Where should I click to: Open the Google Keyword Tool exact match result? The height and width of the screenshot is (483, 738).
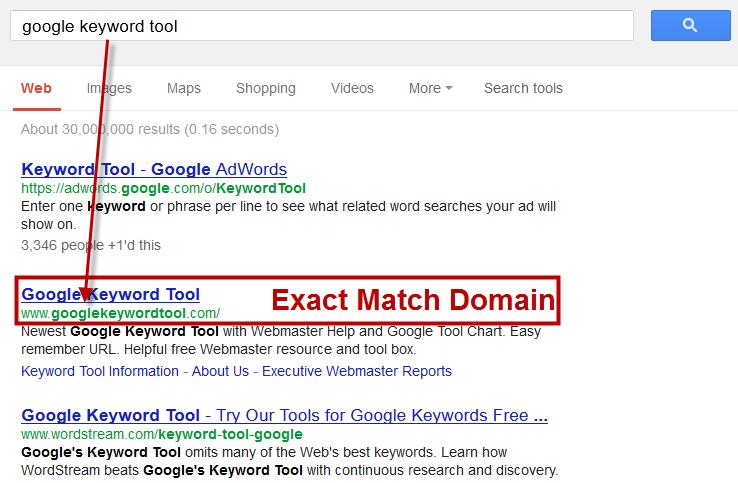[110, 294]
